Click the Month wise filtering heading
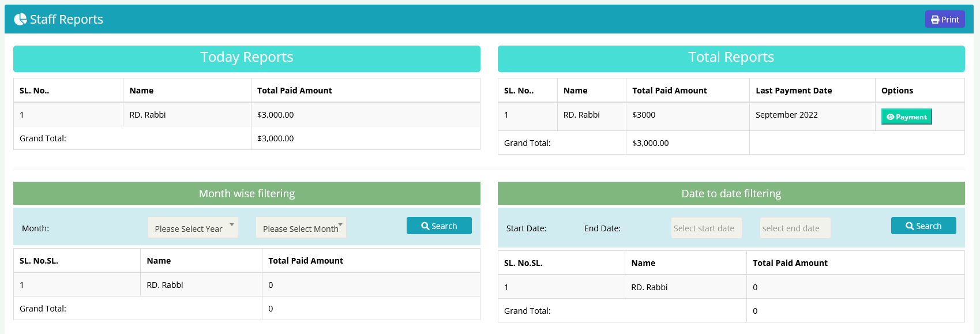This screenshot has height=334, width=980. point(246,194)
